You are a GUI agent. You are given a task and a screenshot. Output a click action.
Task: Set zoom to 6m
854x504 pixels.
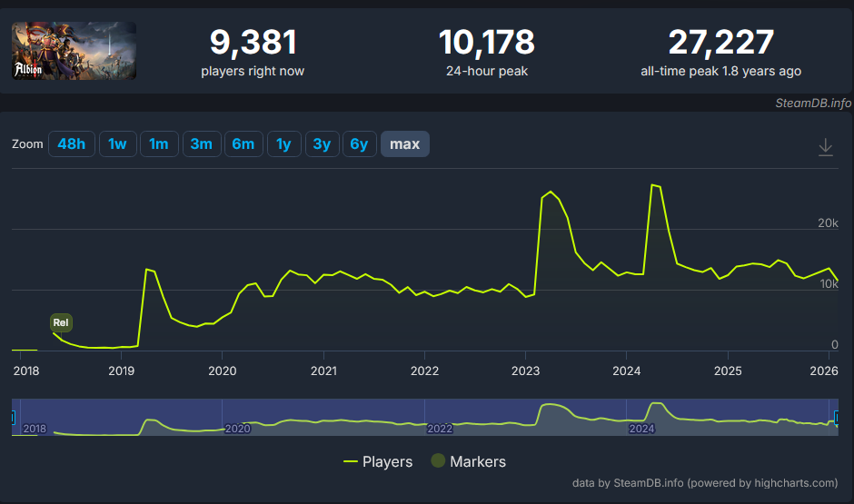click(243, 144)
